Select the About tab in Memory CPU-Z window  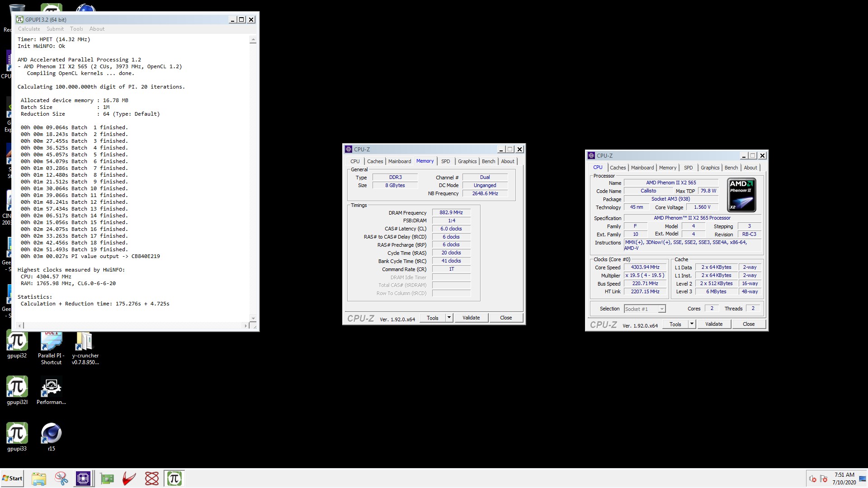point(508,161)
